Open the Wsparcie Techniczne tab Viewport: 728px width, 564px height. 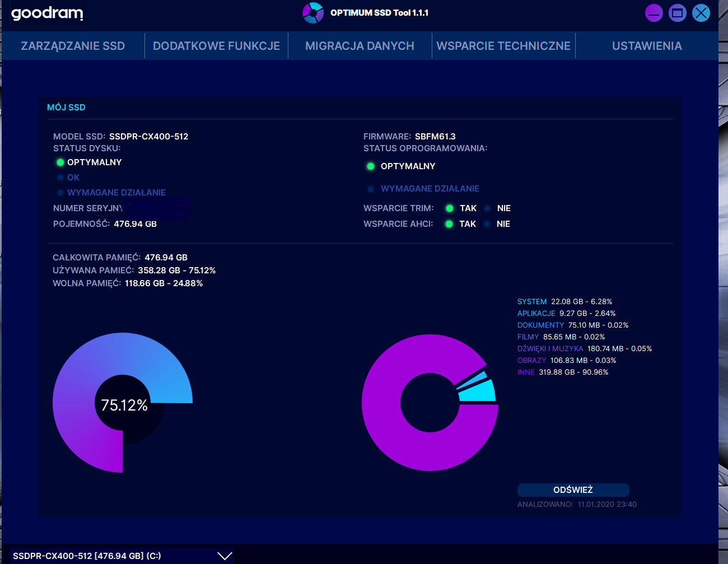click(503, 46)
